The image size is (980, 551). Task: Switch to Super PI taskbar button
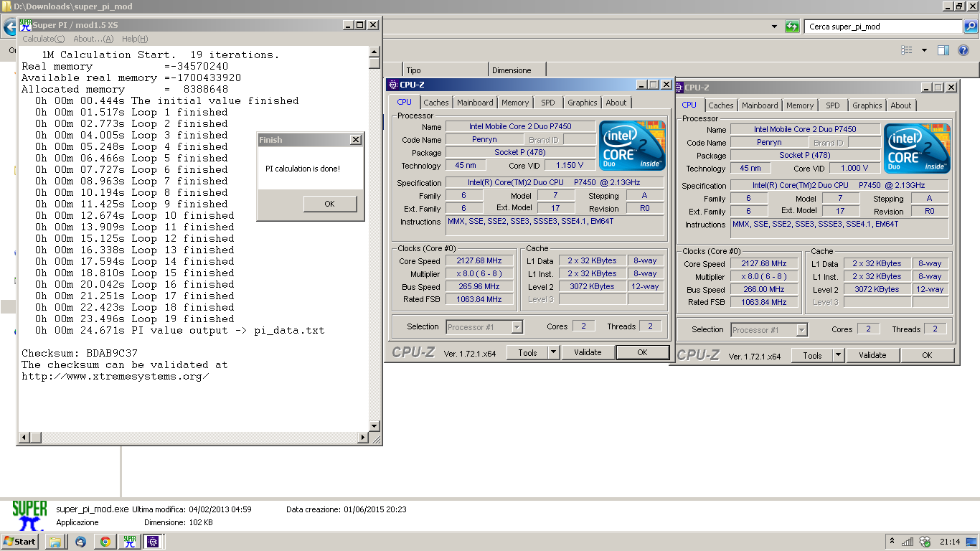click(x=130, y=541)
